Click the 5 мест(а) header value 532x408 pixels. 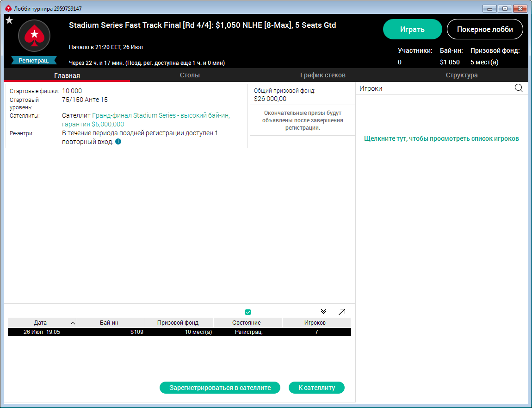pyautogui.click(x=484, y=62)
